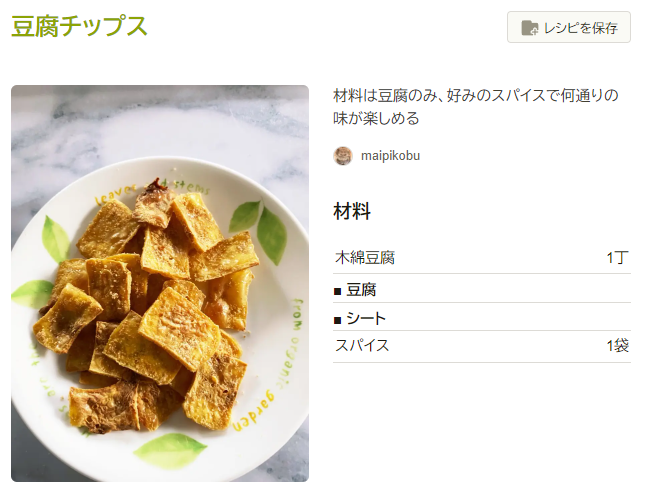Viewport: 646px width, 496px height.
Task: Click the recipe description text
Action: click(x=476, y=107)
